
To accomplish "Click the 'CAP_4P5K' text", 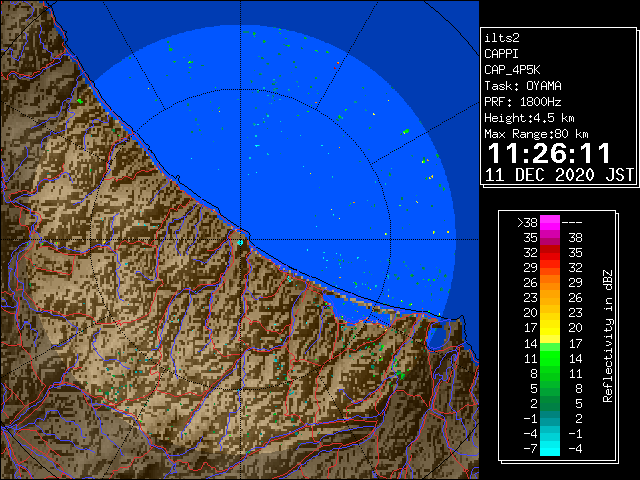I will pyautogui.click(x=512, y=70).
